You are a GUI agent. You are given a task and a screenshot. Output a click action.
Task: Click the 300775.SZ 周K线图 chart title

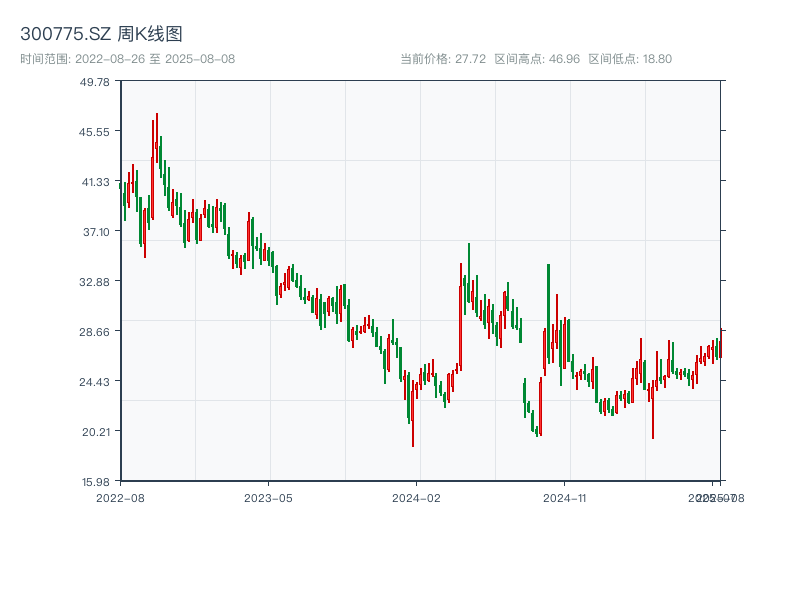click(101, 35)
